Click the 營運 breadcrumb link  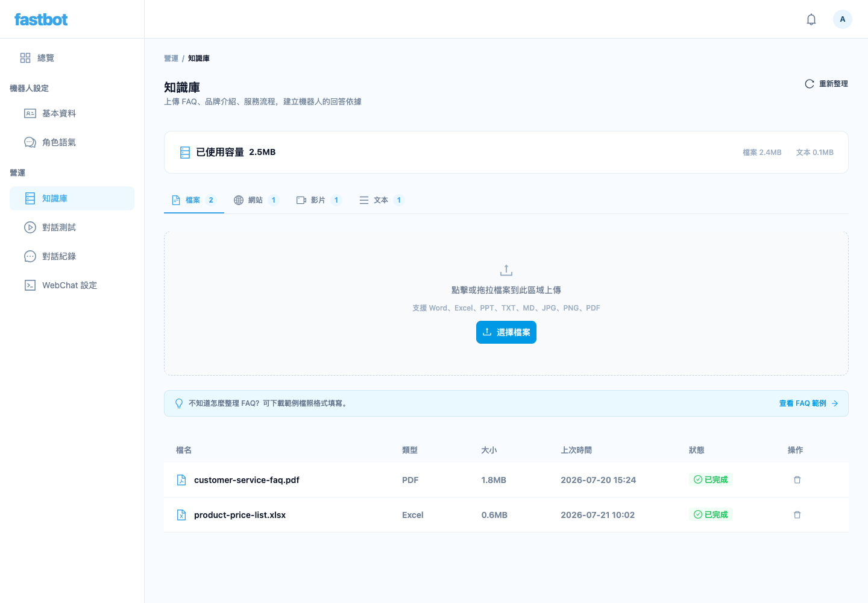click(x=171, y=58)
